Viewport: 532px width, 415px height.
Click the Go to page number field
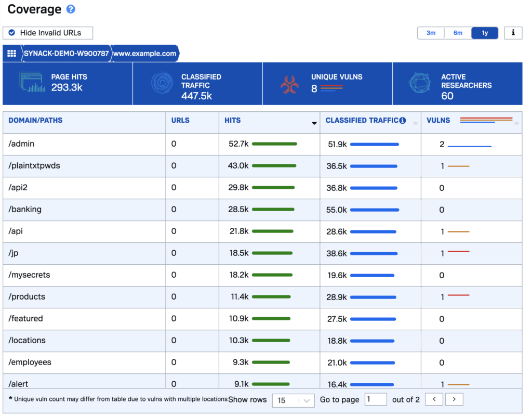(x=375, y=399)
